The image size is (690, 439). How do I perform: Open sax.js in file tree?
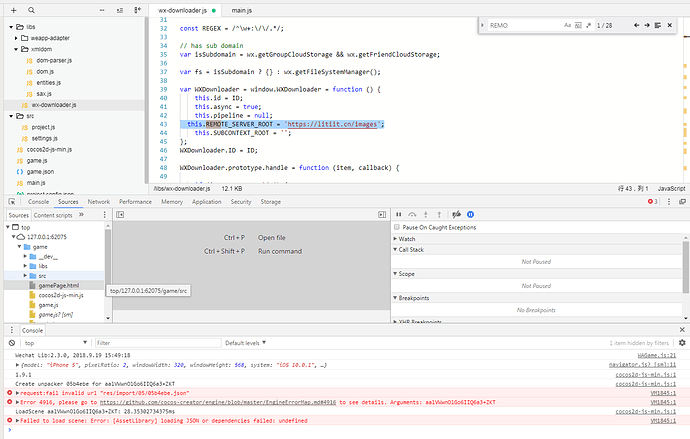click(x=44, y=94)
